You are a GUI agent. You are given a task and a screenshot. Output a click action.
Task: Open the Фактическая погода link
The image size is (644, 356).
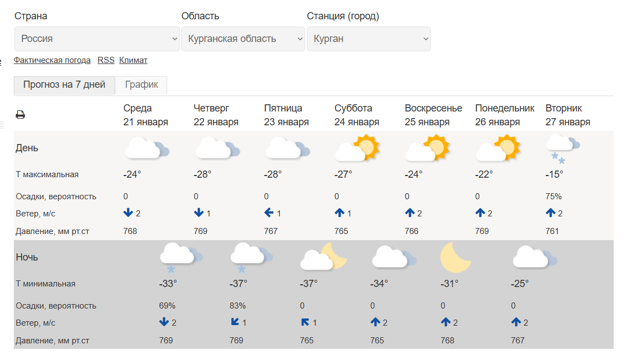point(52,60)
